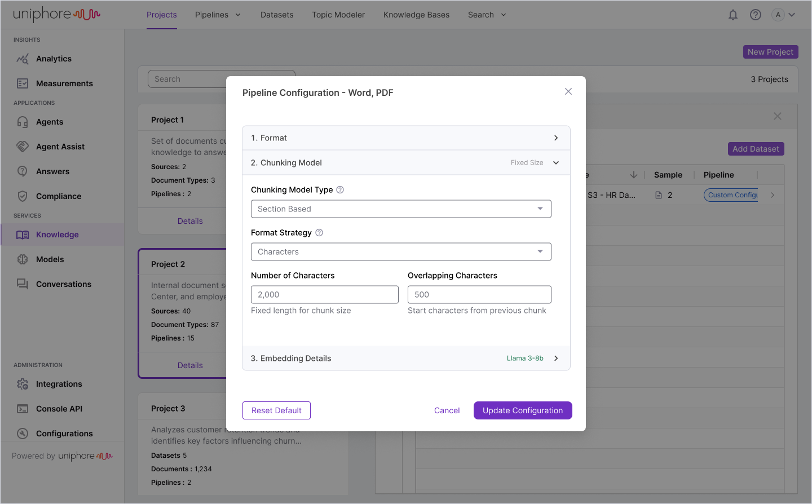The height and width of the screenshot is (504, 812).
Task: Open the Integrations gear icon
Action: tap(23, 384)
